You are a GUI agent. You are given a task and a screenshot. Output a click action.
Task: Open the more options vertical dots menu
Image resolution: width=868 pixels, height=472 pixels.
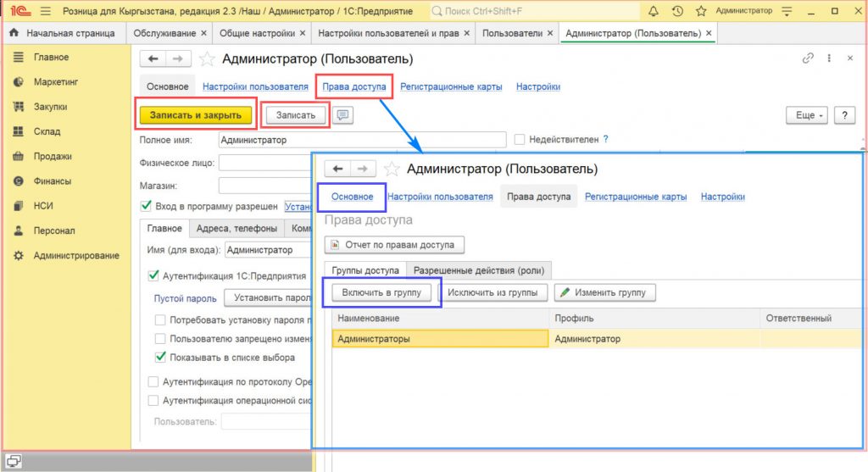click(x=827, y=58)
